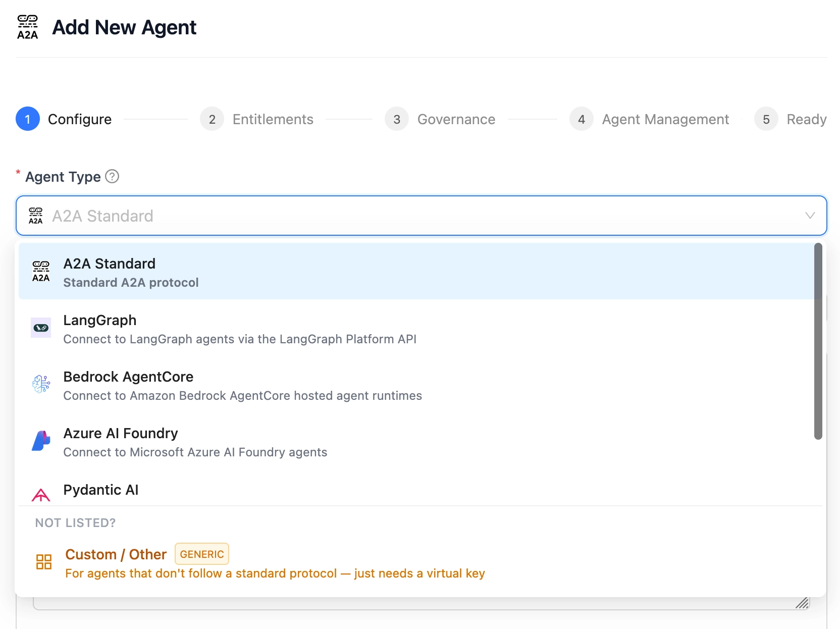This screenshot has width=840, height=629.
Task: Click the GENERIC badge
Action: (x=202, y=554)
